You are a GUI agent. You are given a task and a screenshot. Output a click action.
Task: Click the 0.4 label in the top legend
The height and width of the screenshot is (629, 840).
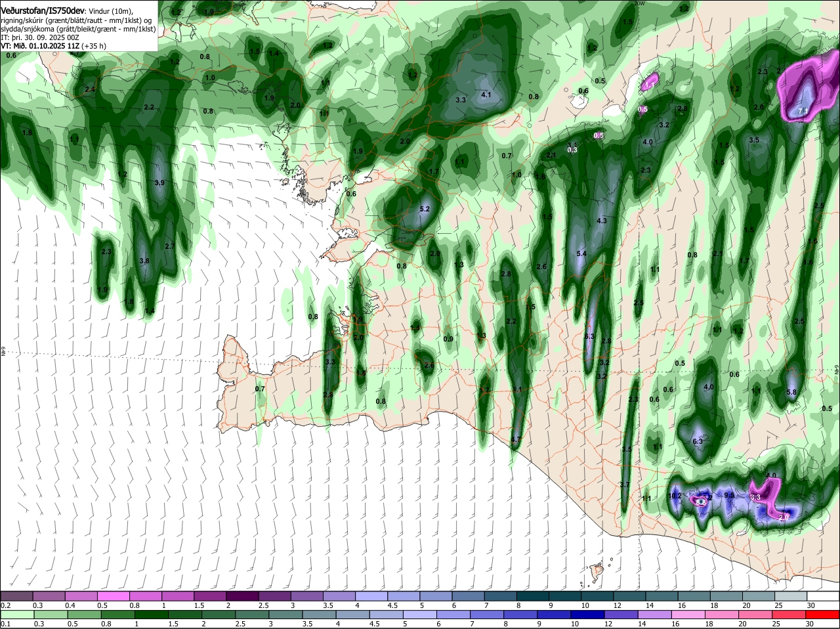(x=70, y=605)
